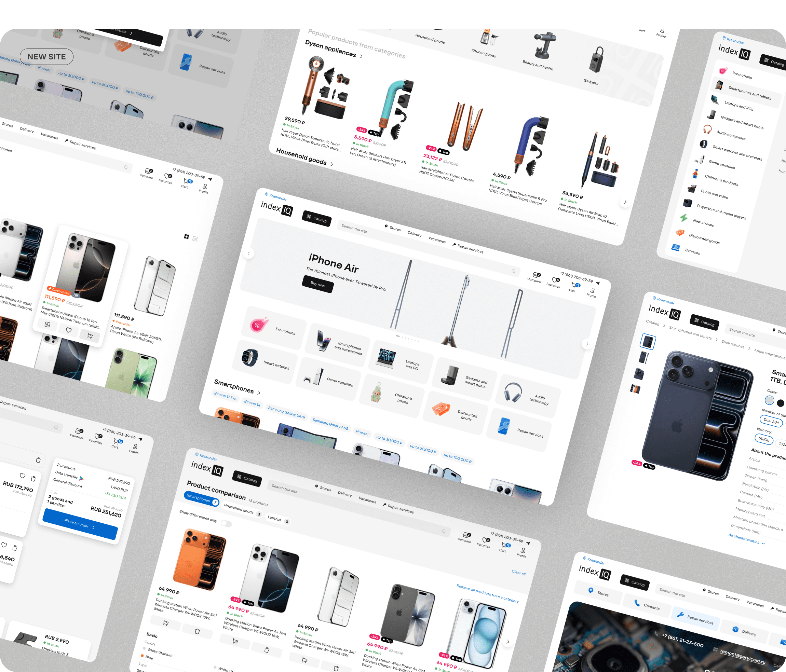Click Buy now on the iPhone Air banner
Screen dimensions: 786x672
tap(317, 284)
